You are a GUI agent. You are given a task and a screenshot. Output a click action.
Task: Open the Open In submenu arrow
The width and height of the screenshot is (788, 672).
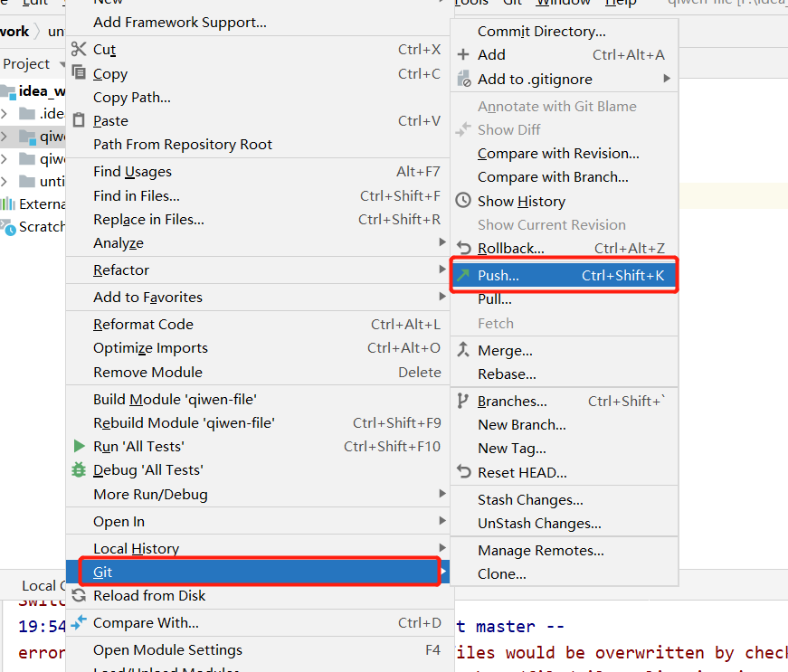[x=442, y=520]
